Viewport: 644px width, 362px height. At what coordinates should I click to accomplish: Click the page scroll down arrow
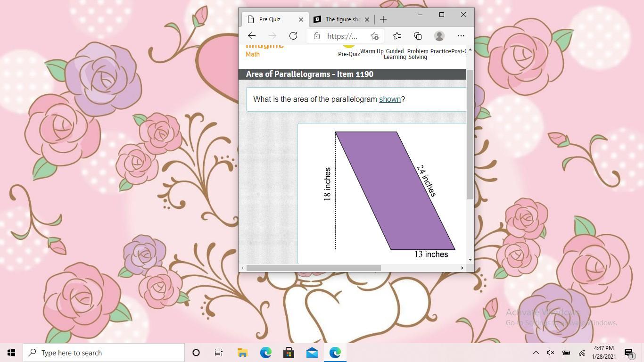point(470,260)
